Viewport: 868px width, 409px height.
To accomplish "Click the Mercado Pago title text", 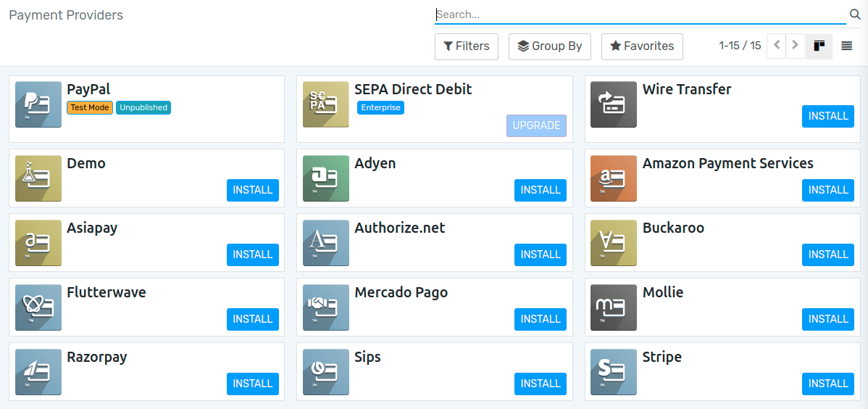I will point(401,293).
